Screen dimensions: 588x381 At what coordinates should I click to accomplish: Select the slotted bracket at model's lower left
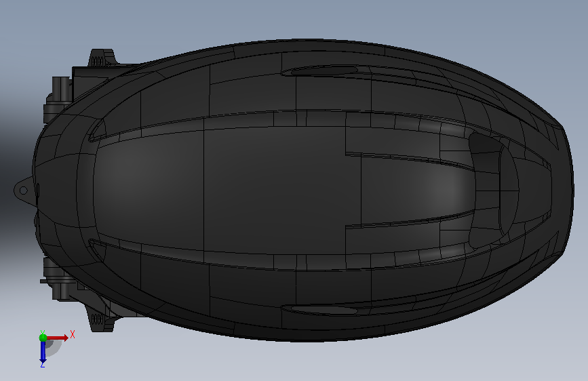click(x=100, y=319)
